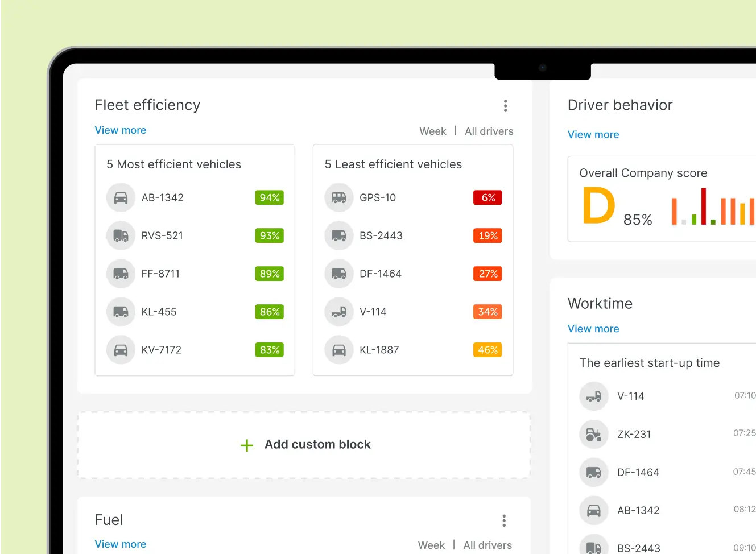Click the pickup icon beside V-114 in Least efficient list
756x554 pixels.
coord(339,312)
